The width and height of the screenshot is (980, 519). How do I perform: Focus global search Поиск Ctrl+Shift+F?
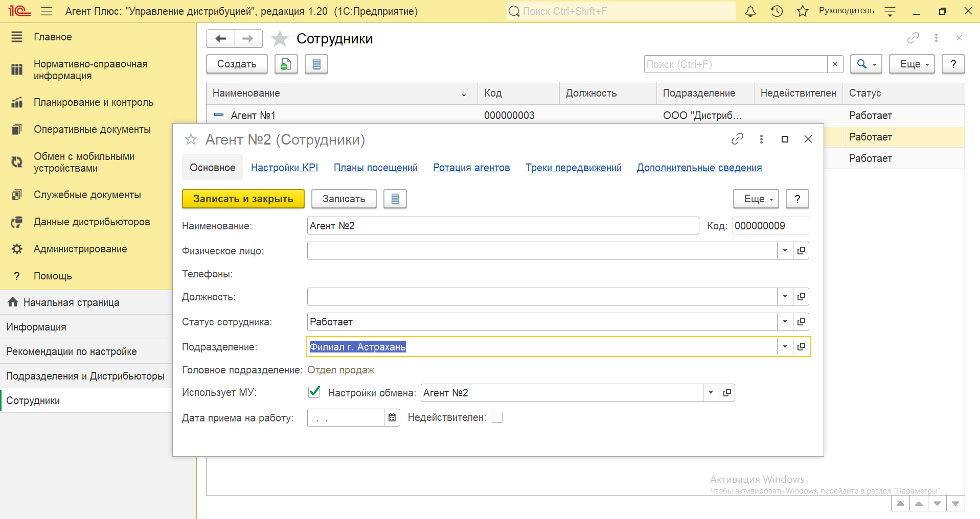pos(621,11)
